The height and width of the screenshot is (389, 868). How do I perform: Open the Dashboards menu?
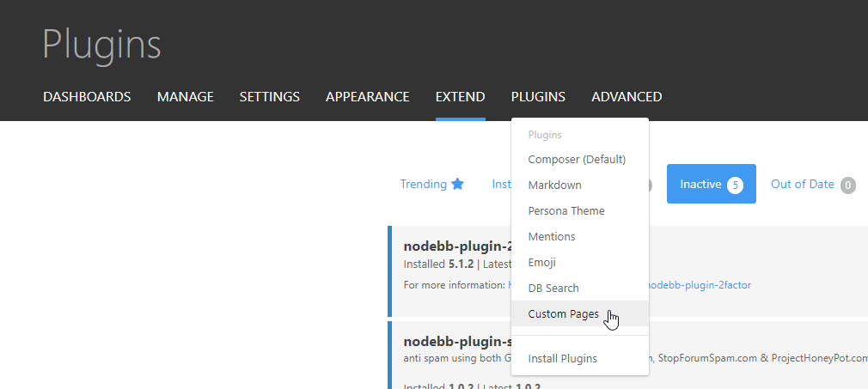[87, 97]
